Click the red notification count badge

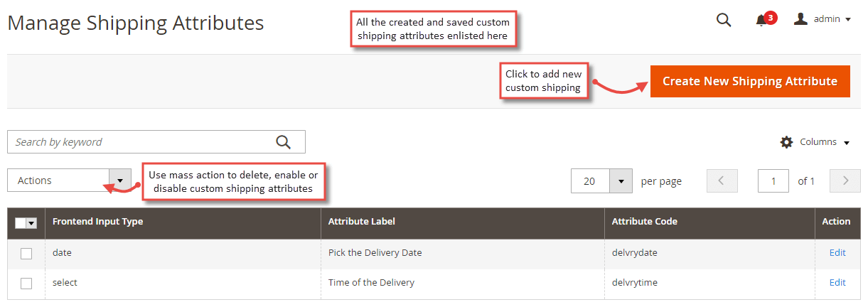click(771, 17)
